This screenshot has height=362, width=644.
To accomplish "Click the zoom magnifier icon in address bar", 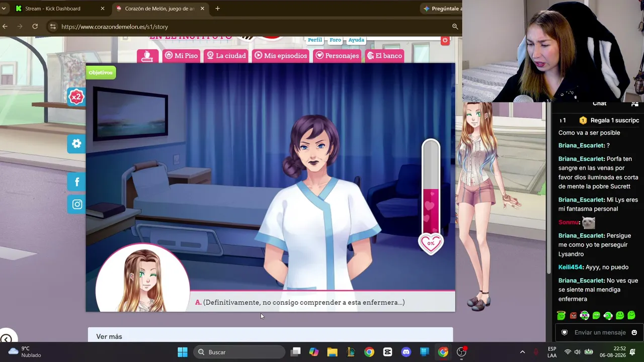I will [x=455, y=27].
